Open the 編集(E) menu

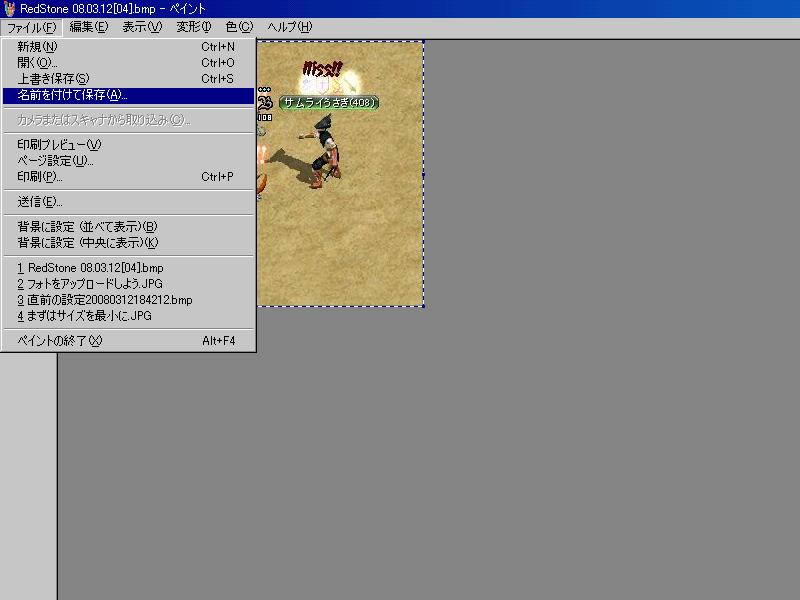89,27
